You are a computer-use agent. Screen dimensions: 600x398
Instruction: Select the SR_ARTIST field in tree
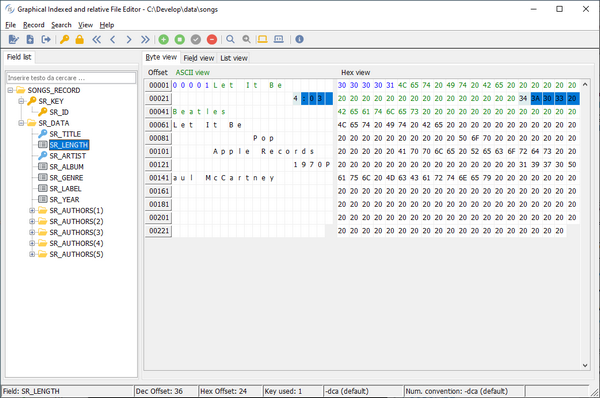67,156
